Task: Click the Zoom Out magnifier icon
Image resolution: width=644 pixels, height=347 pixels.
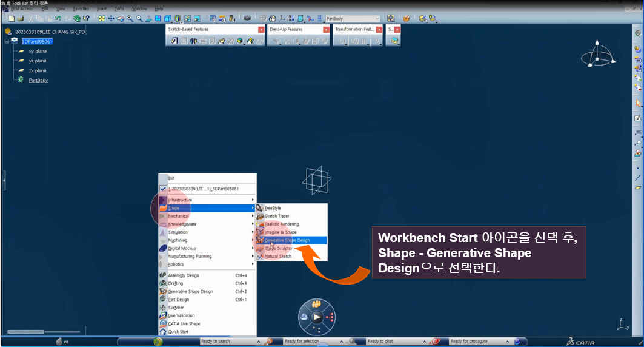Action: (139, 18)
